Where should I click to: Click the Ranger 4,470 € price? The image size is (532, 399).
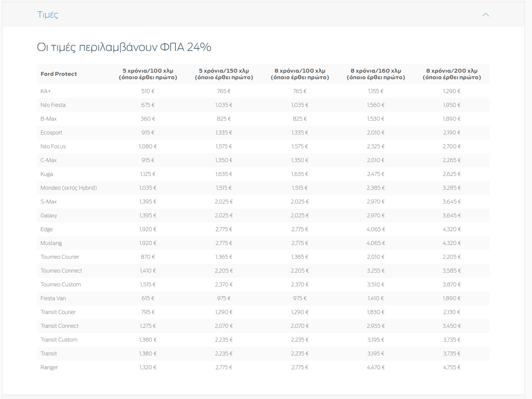[376, 368]
